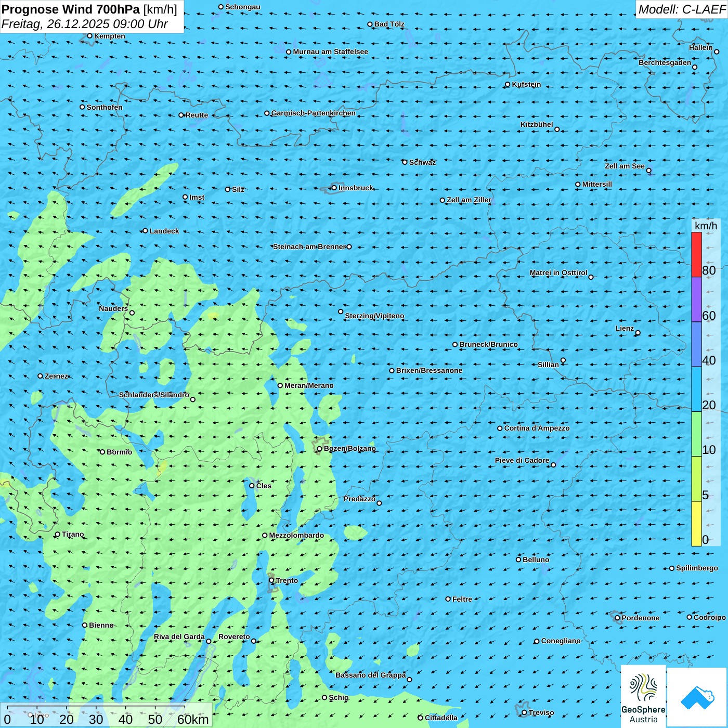Select the lime legend segment for 5–10 km/h
This screenshot has height=728, width=728.
[696, 479]
